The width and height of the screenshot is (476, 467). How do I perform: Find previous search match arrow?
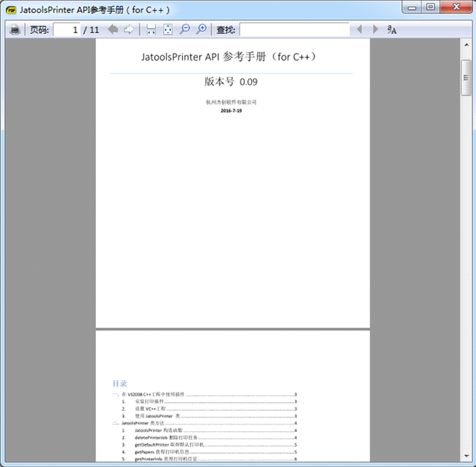(x=359, y=30)
